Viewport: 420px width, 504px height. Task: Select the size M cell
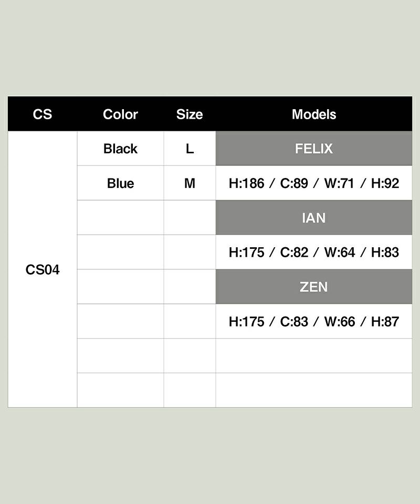point(190,183)
